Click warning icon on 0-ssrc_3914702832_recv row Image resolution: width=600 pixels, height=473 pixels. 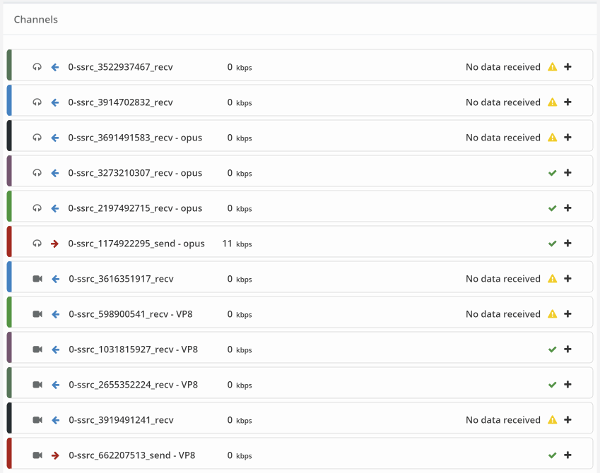552,102
